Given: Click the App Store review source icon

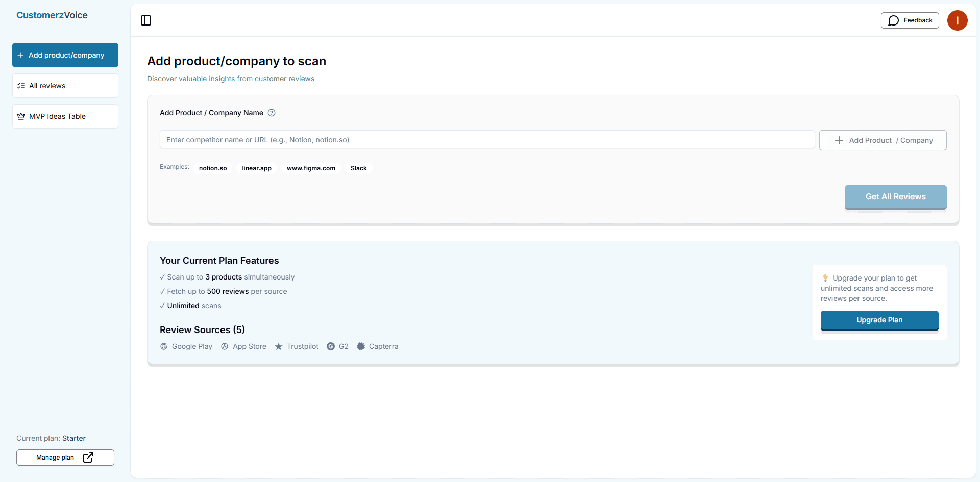Looking at the screenshot, I should tap(225, 346).
